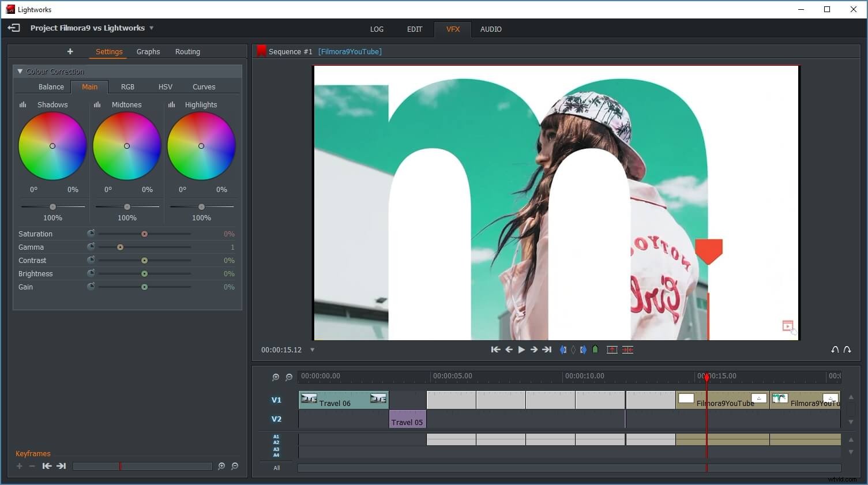Go to next frame with forward step button
Screen dimensions: 868x485
[533, 349]
